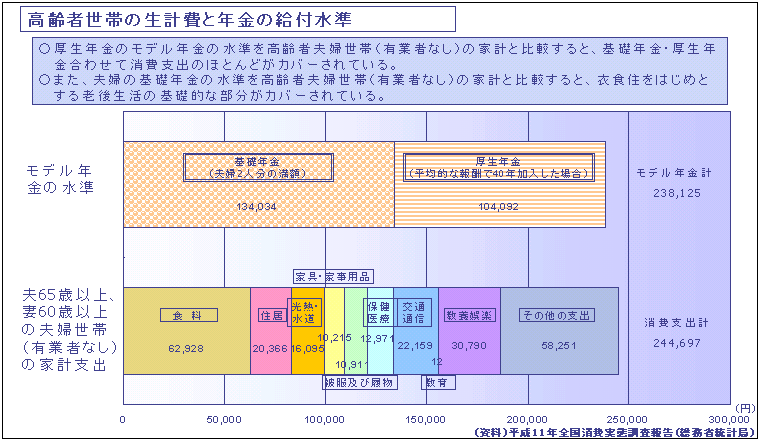Click the 交通通信 label
The image size is (760, 441).
click(413, 312)
